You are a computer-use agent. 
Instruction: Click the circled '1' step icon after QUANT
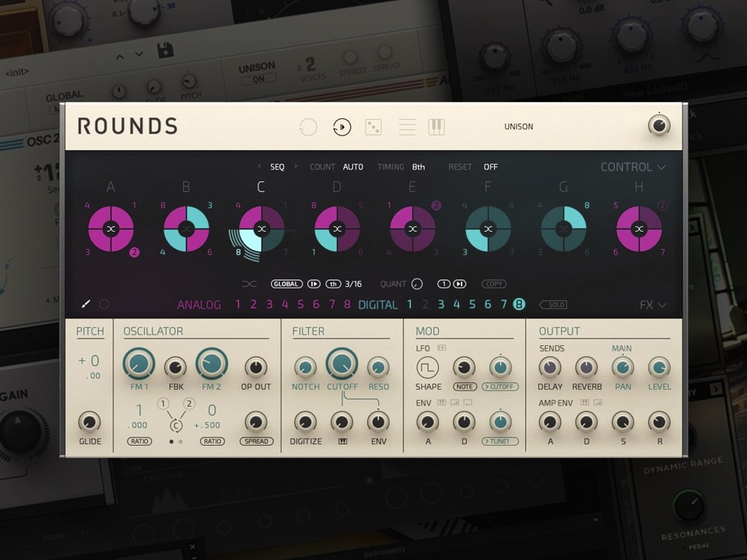click(x=444, y=284)
